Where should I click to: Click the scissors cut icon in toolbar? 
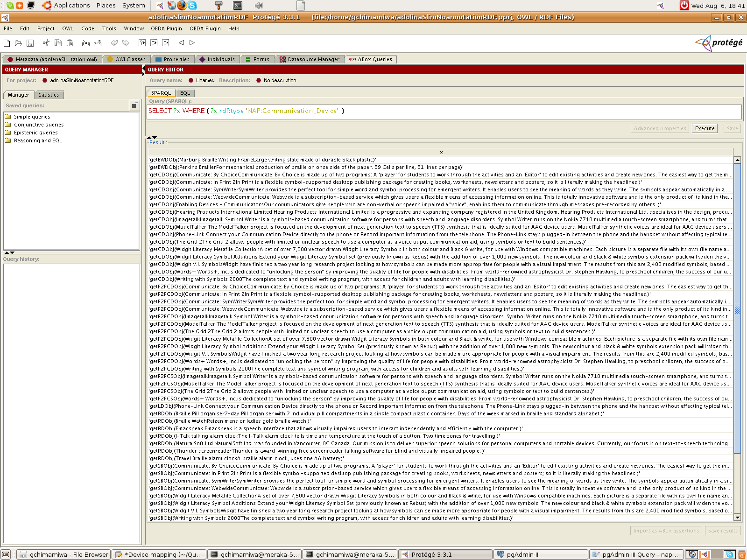point(46,43)
